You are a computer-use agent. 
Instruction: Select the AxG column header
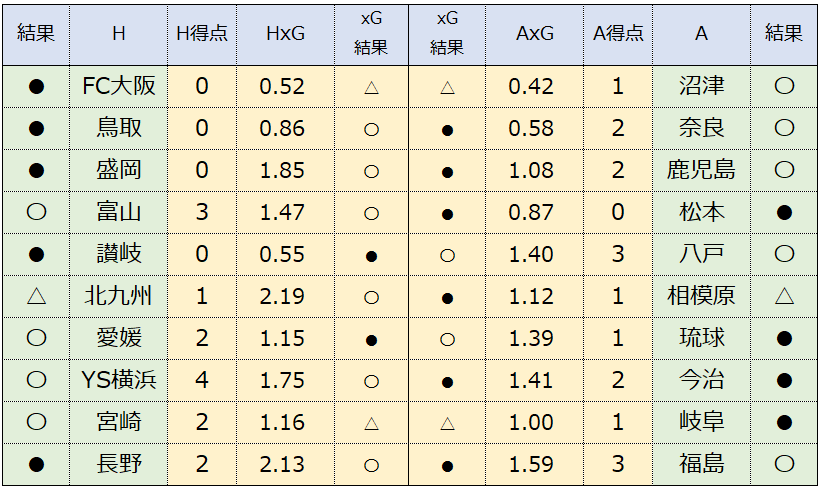[x=534, y=35]
